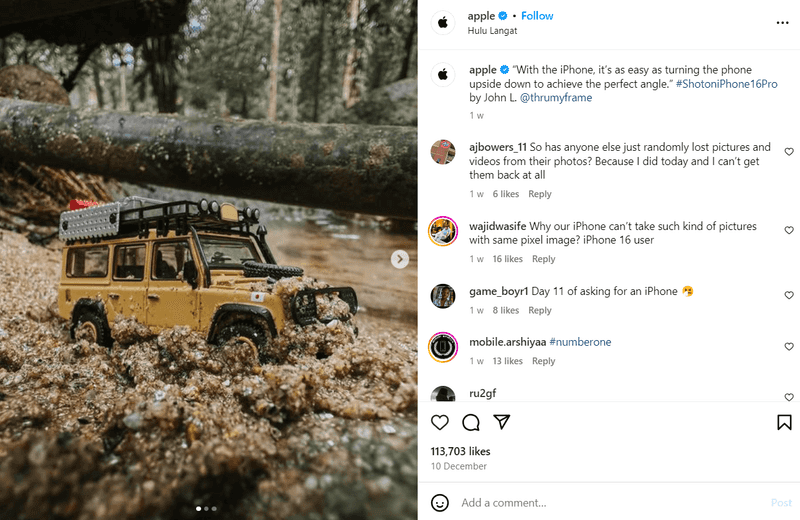The width and height of the screenshot is (800, 520).
Task: Open game_boyr1's profile avatar
Action: tap(443, 296)
